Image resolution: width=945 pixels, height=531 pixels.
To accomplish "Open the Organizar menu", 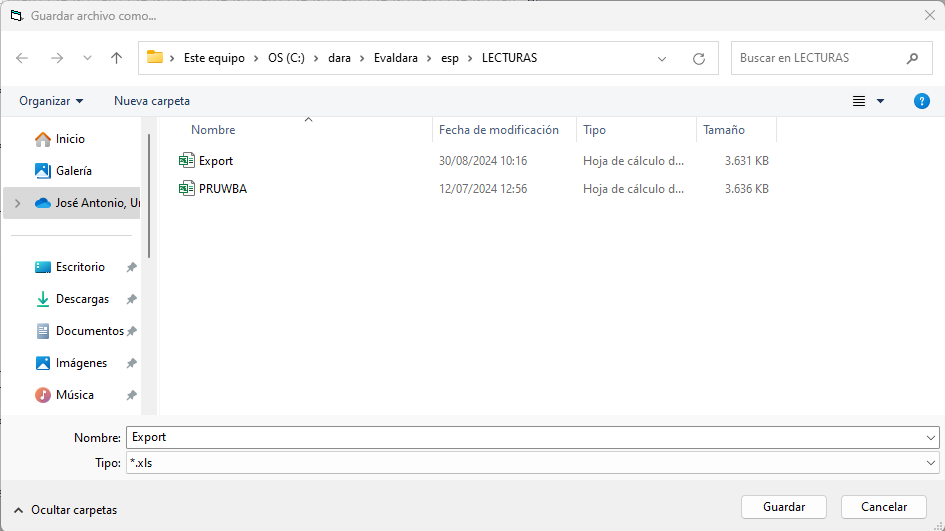I will [x=51, y=101].
